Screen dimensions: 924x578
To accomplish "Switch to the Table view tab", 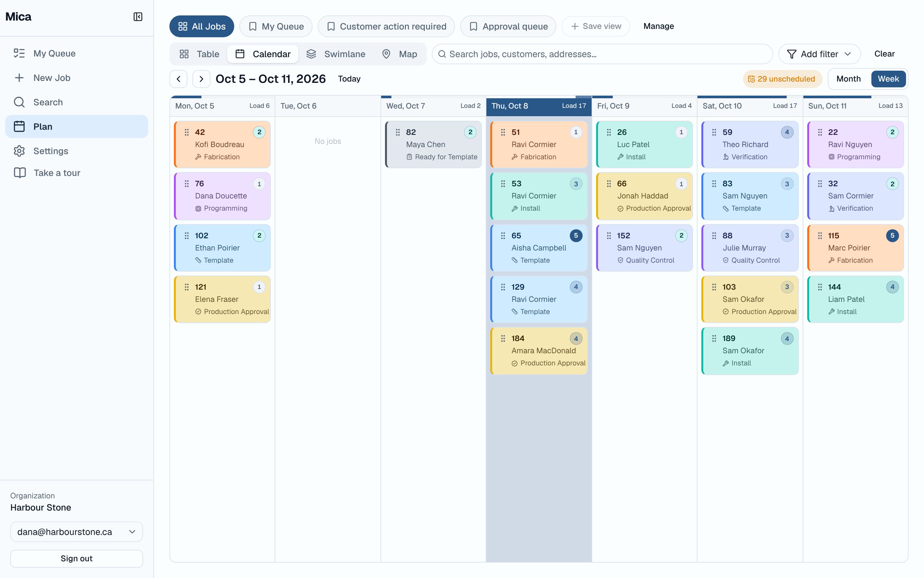I will pos(199,54).
